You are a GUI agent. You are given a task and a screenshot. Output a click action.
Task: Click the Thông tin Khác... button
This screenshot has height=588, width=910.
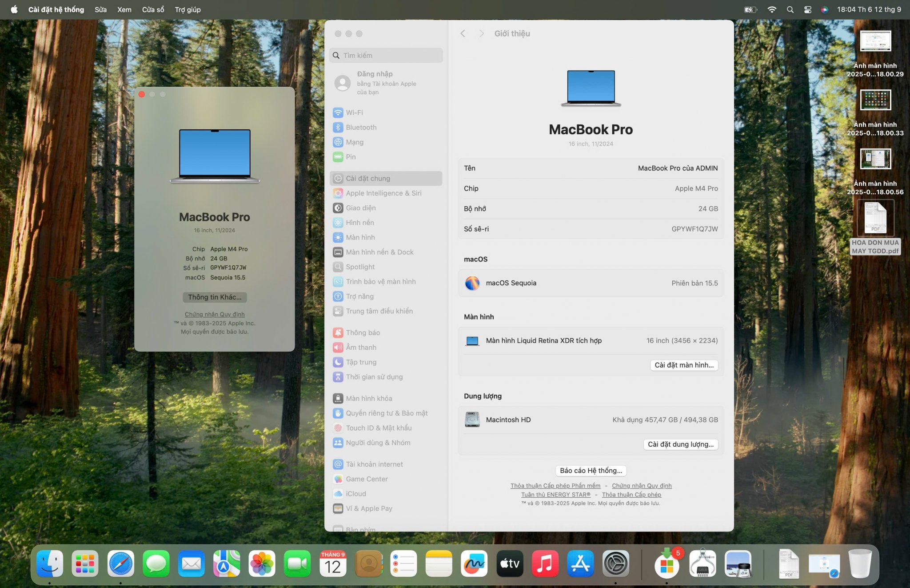pyautogui.click(x=215, y=297)
